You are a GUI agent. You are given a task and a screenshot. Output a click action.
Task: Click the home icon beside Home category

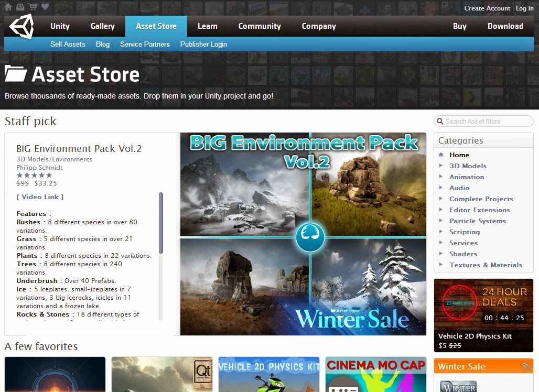click(x=441, y=155)
